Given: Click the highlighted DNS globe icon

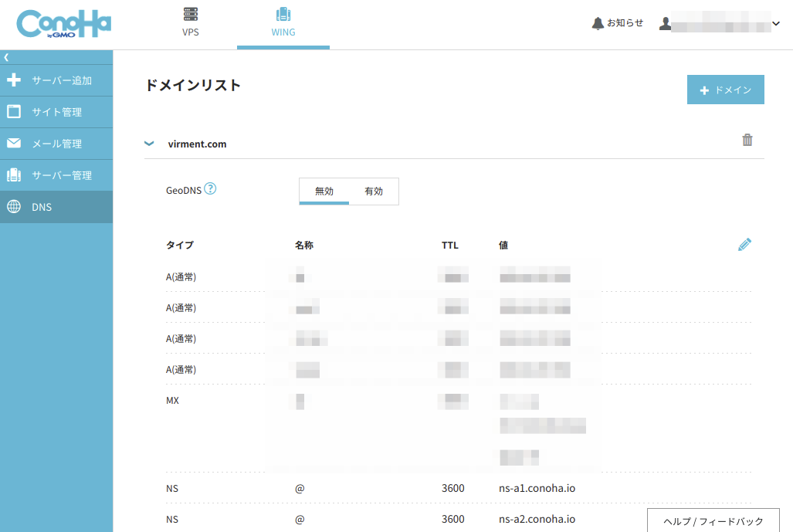Looking at the screenshot, I should click(56, 206).
